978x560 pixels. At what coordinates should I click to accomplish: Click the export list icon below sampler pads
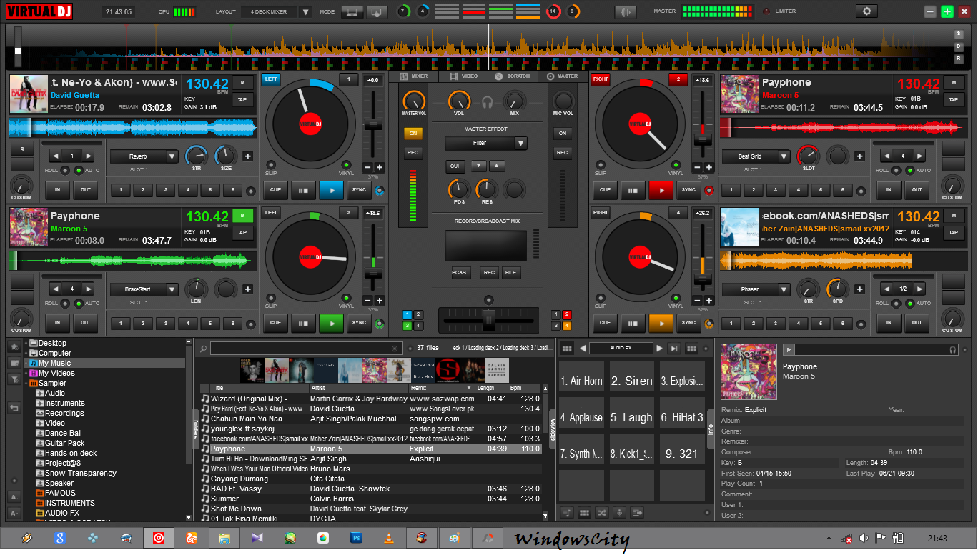point(636,512)
